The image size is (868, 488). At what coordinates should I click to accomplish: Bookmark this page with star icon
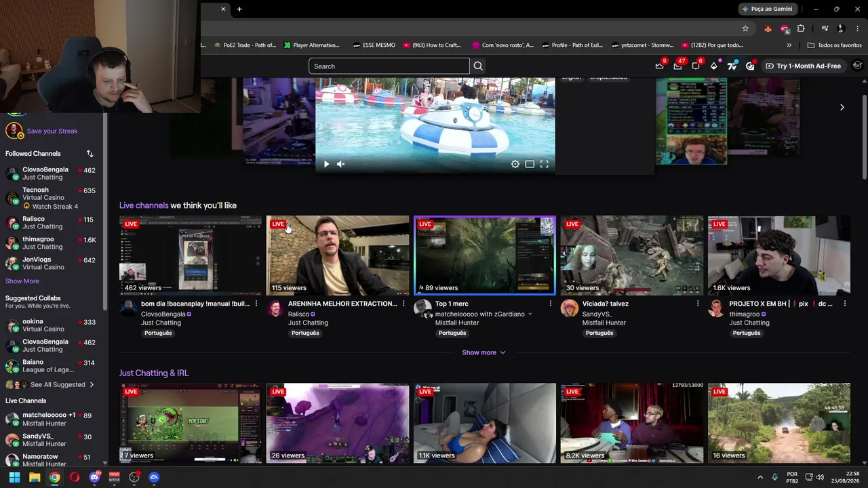click(745, 28)
